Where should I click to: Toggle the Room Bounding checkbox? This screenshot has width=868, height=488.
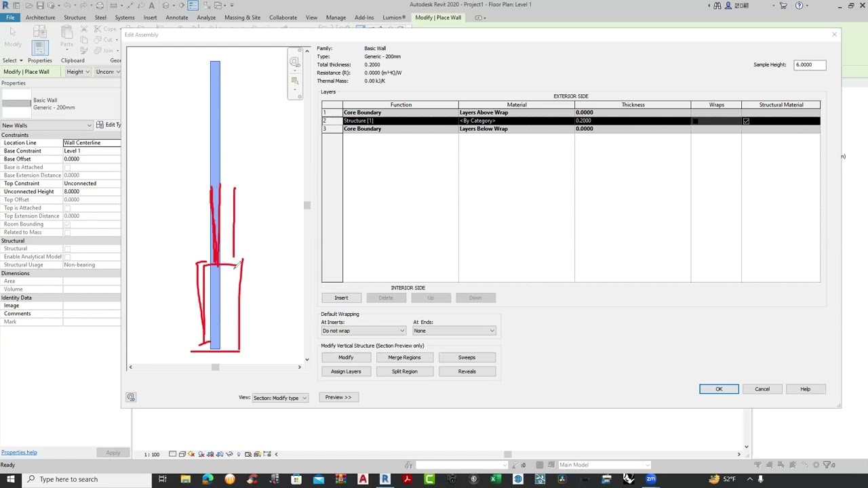click(66, 224)
